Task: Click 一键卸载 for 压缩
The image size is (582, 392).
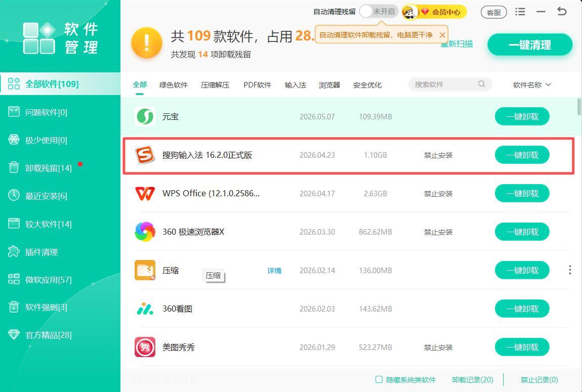Action: (522, 271)
